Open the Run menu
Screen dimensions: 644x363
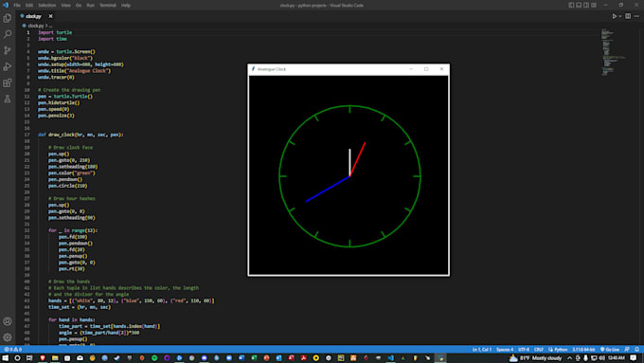pos(90,6)
